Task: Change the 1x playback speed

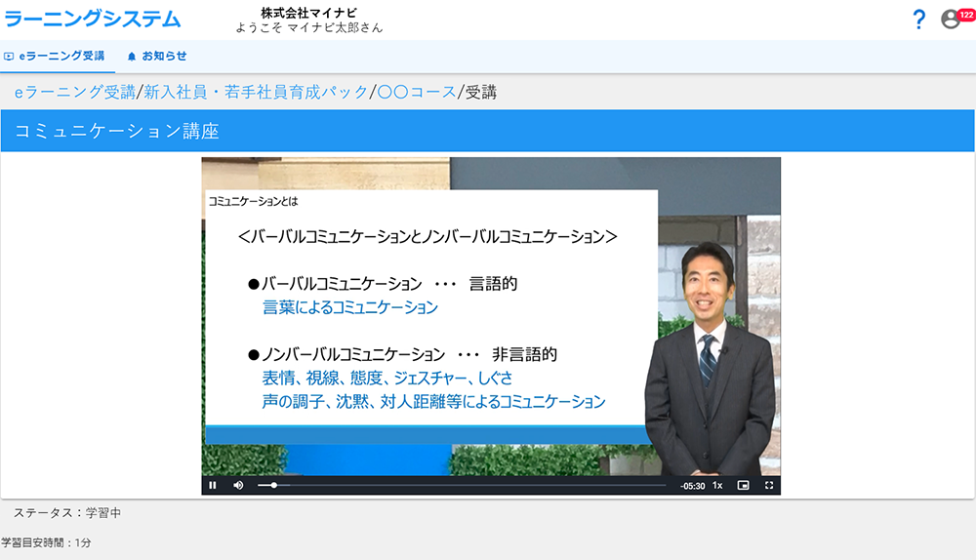Action: 717,485
